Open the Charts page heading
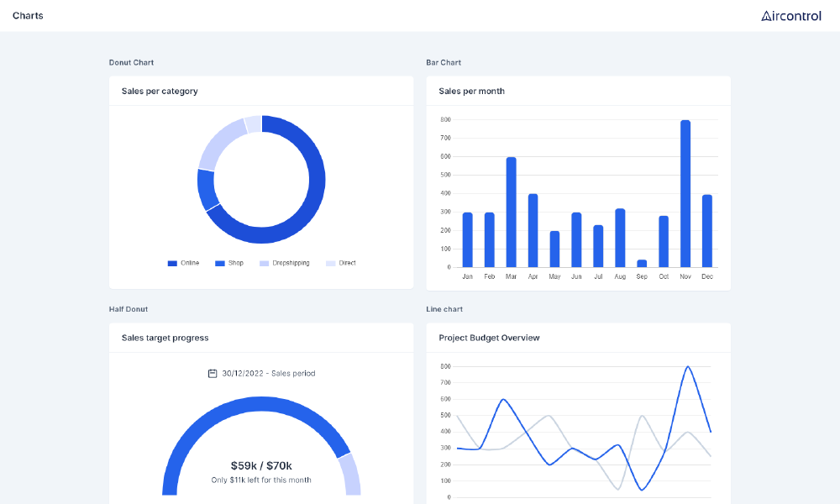The image size is (840, 504). pyautogui.click(x=28, y=15)
